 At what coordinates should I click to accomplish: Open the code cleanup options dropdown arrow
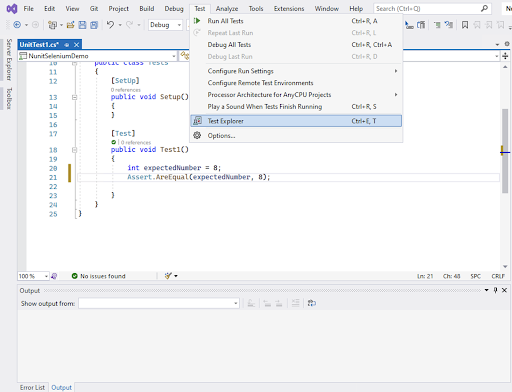coord(176,276)
